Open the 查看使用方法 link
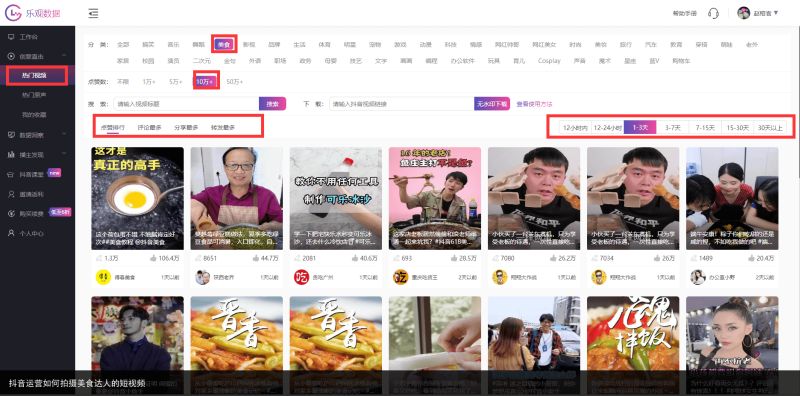The width and height of the screenshot is (800, 396). click(x=534, y=104)
